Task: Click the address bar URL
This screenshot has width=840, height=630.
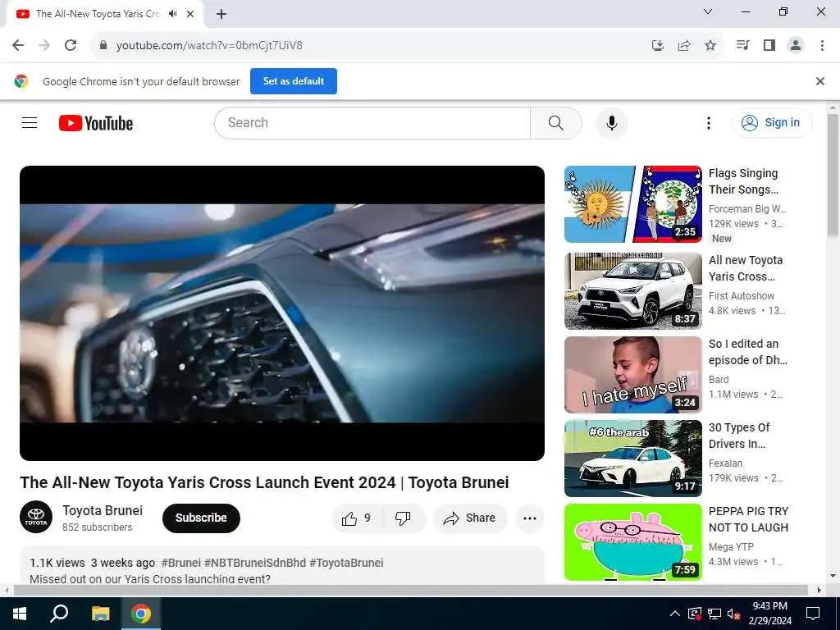Action: [209, 46]
